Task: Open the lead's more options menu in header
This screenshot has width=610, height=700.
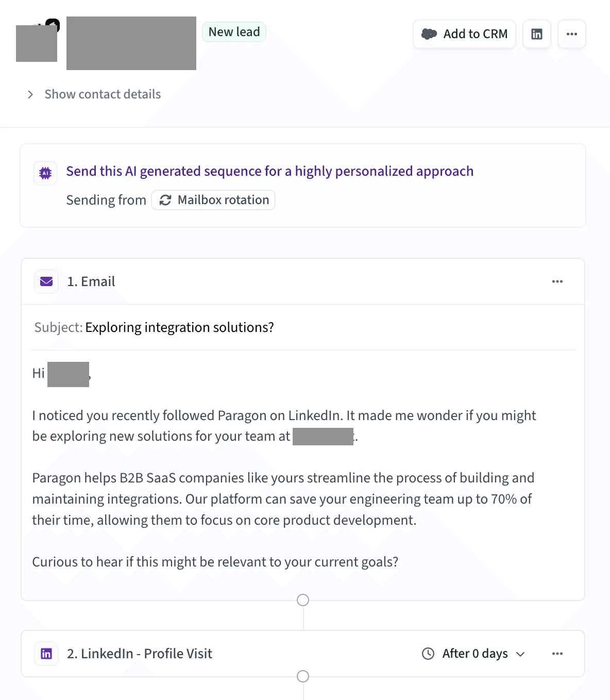Action: pyautogui.click(x=571, y=34)
